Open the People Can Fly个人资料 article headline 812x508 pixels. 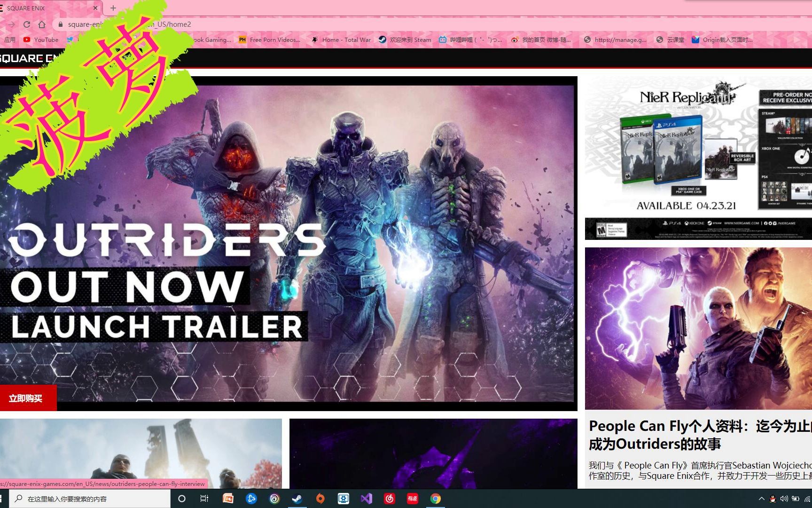(700, 435)
